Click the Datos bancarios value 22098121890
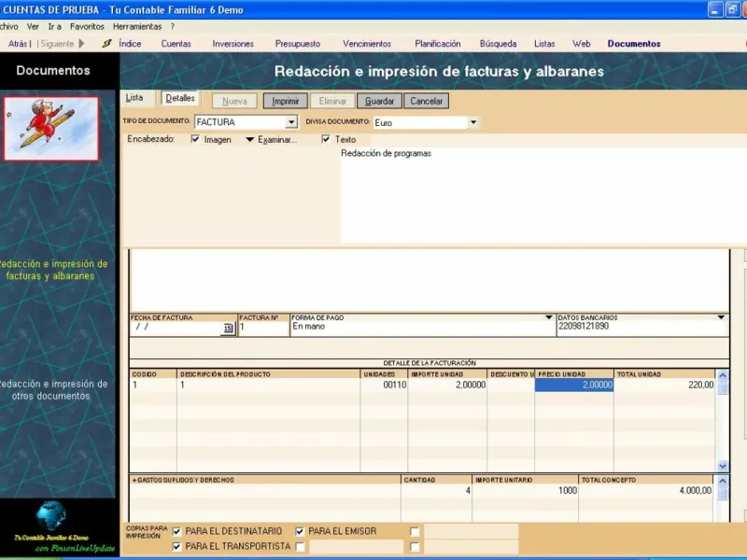The height and width of the screenshot is (560, 747). pos(584,326)
